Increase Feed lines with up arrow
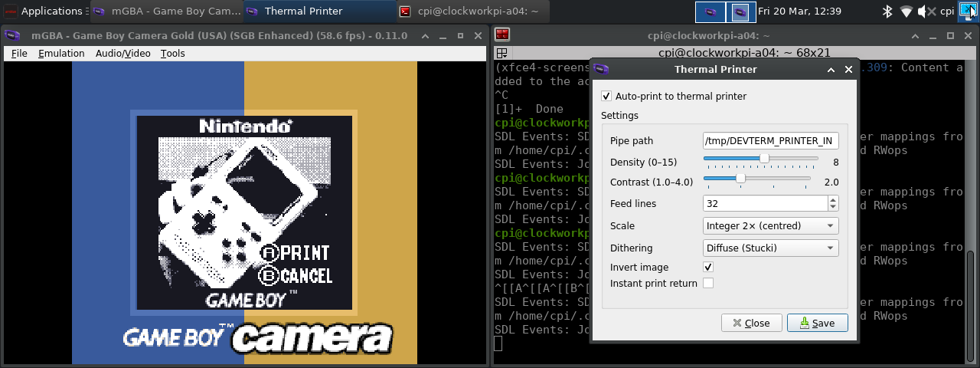This screenshot has height=368, width=980. pos(833,200)
